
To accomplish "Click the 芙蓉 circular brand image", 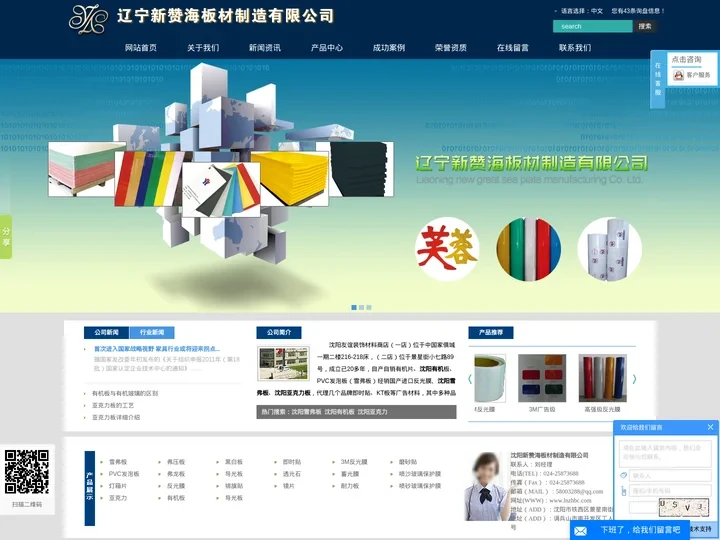I will coord(447,249).
